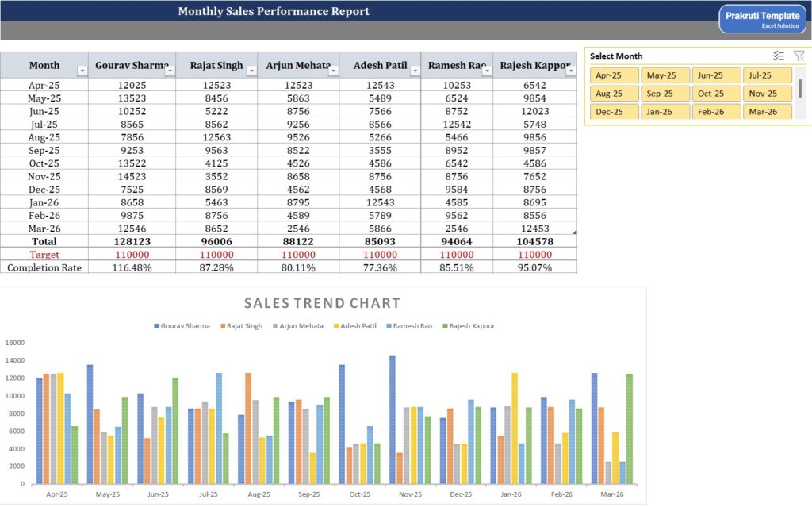Viewport: 812px width, 507px height.
Task: Select Apr-25 in the Month slicer
Action: 616,75
